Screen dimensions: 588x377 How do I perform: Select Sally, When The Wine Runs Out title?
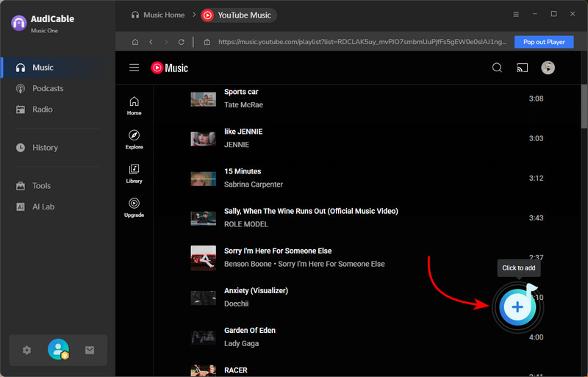pyautogui.click(x=311, y=211)
